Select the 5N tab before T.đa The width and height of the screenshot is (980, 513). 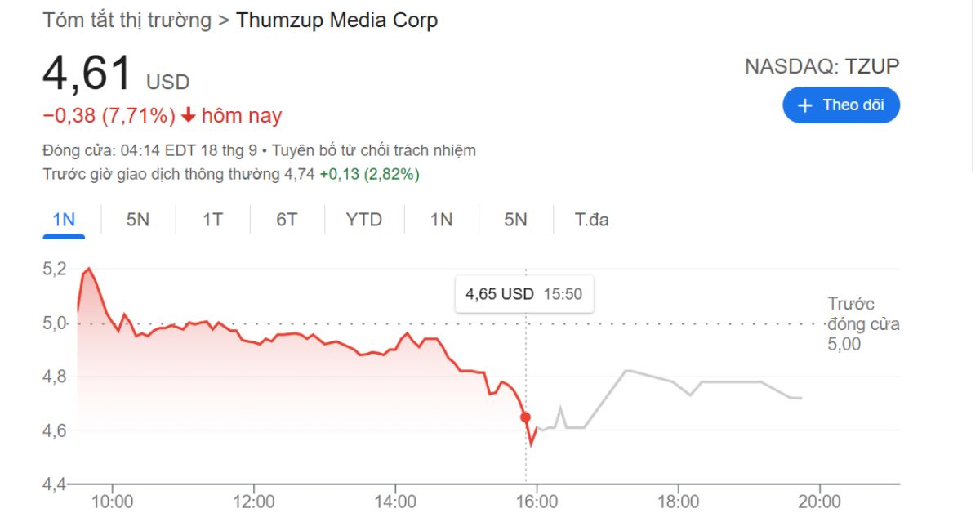[515, 220]
